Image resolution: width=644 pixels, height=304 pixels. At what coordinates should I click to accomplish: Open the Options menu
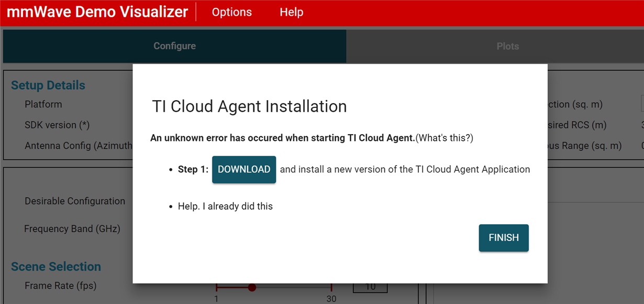[231, 12]
